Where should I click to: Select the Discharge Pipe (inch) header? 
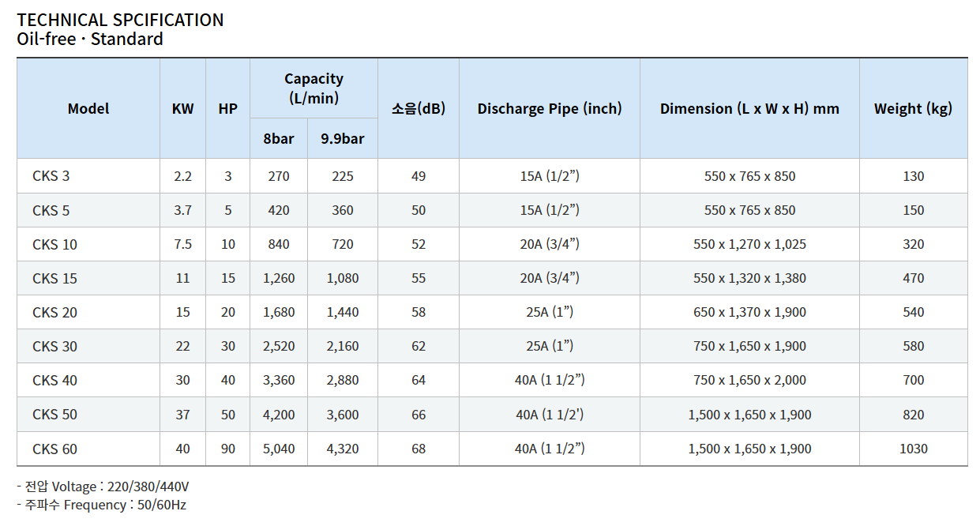click(x=550, y=109)
